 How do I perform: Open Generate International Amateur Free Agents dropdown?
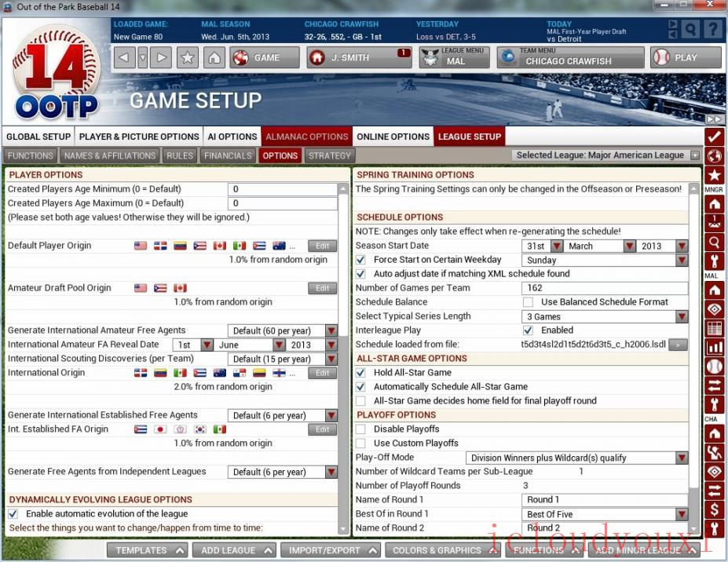point(282,331)
